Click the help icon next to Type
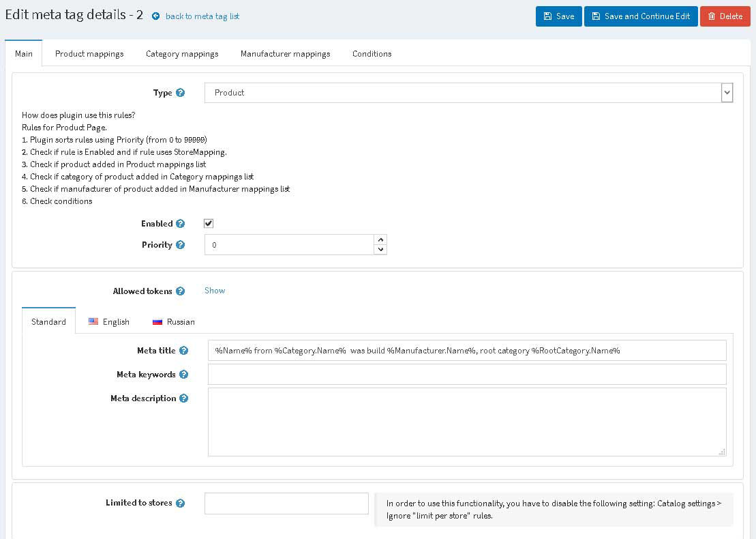 (180, 93)
